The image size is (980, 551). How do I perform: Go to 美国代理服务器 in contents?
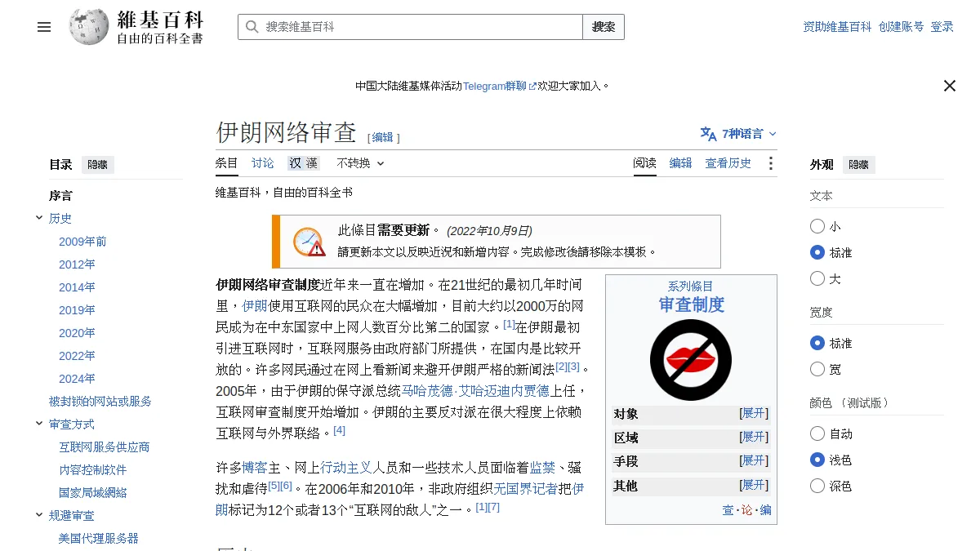(x=99, y=539)
